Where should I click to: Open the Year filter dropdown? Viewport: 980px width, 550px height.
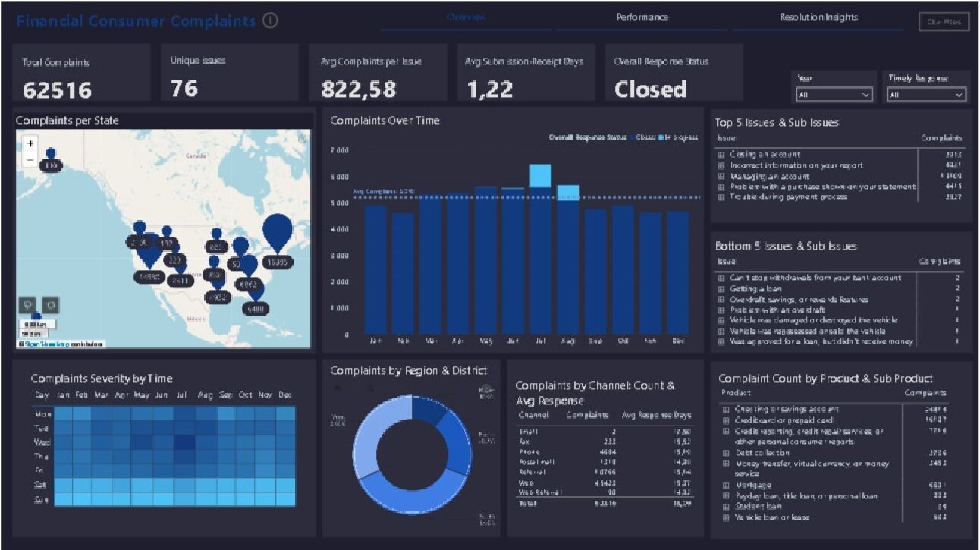pyautogui.click(x=834, y=95)
